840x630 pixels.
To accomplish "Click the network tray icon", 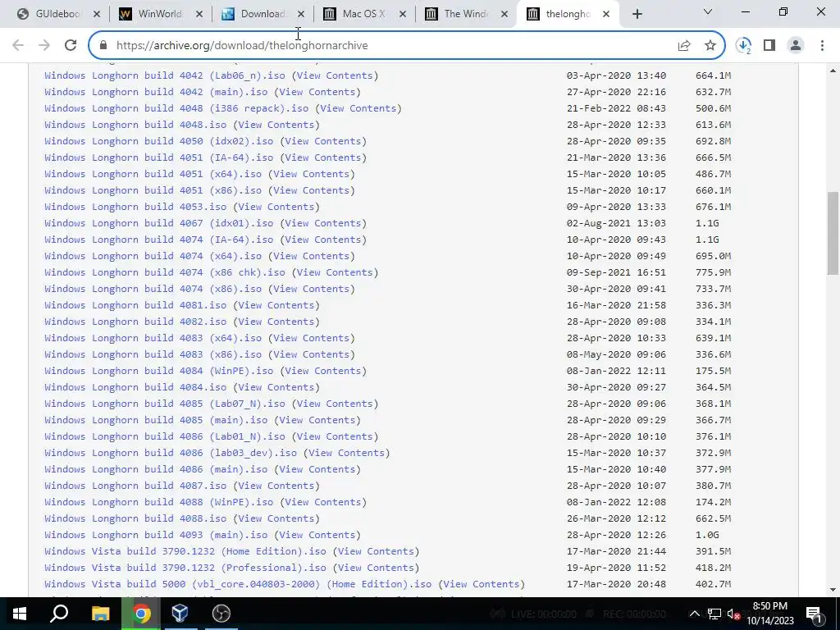I will point(714,614).
